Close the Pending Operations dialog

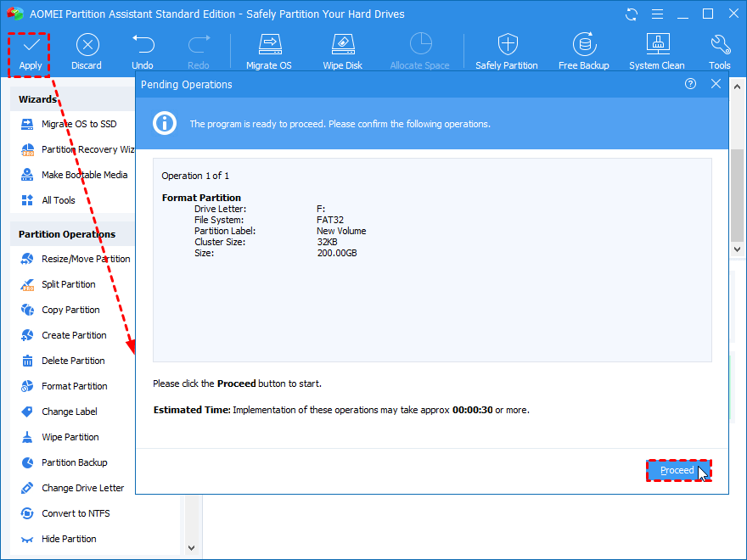click(716, 84)
